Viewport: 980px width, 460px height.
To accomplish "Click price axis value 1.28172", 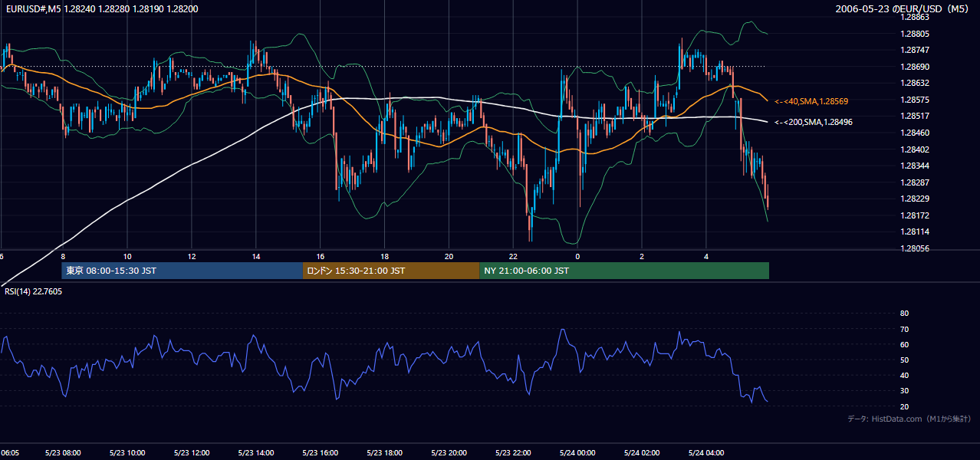I will point(915,215).
